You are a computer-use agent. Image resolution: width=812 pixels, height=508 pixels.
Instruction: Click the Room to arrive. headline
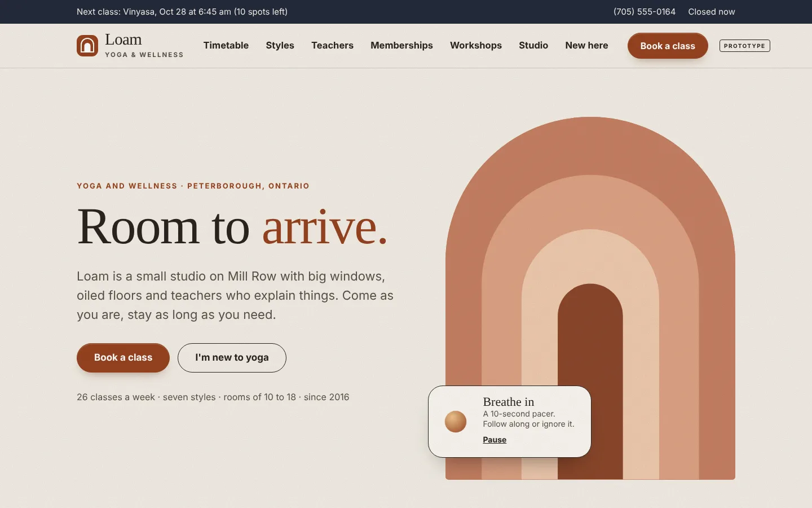tap(232, 226)
